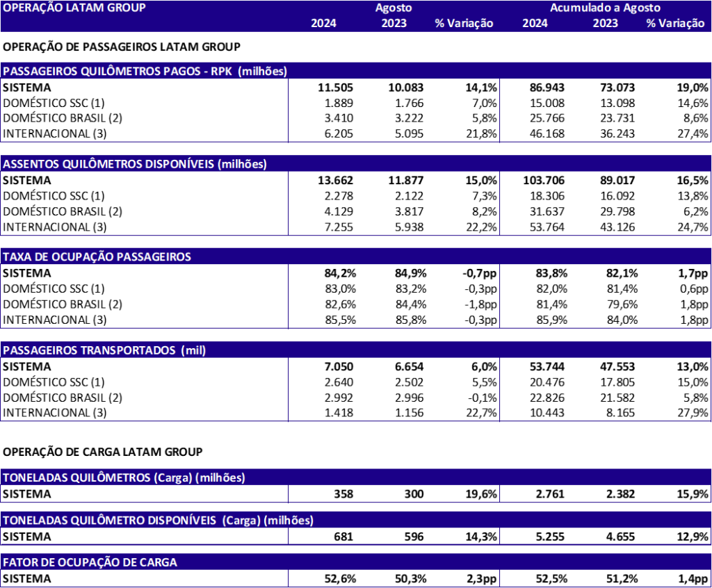This screenshot has height=588, width=712.
Task: Click the 14,1% variation cell
Action: (481, 88)
